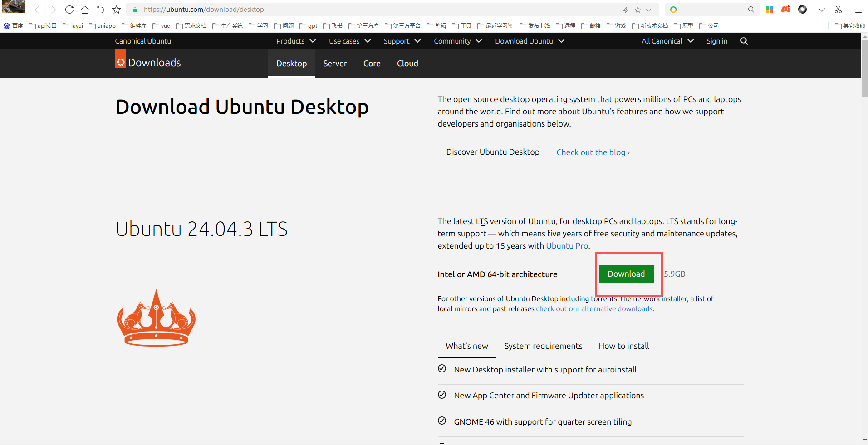The width and height of the screenshot is (868, 445).
Task: Open the browser hamburger menu
Action: 858,10
